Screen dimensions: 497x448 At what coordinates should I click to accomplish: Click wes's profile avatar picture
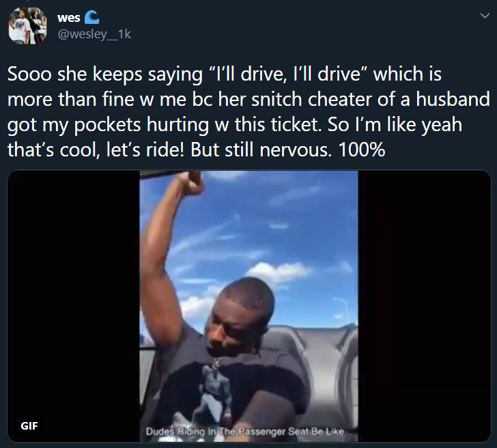point(27,26)
